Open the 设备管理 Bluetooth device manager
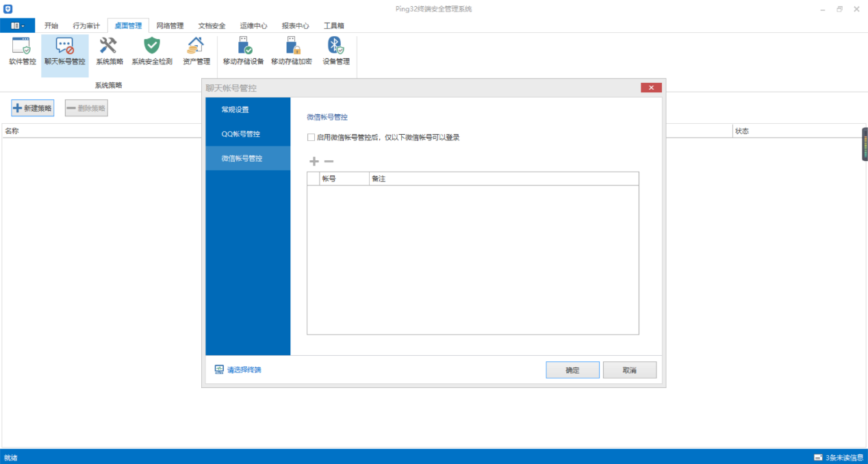868x464 pixels. click(336, 52)
